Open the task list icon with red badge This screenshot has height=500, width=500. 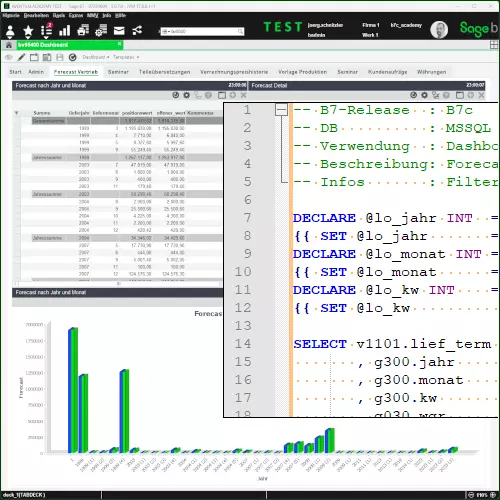click(x=46, y=31)
